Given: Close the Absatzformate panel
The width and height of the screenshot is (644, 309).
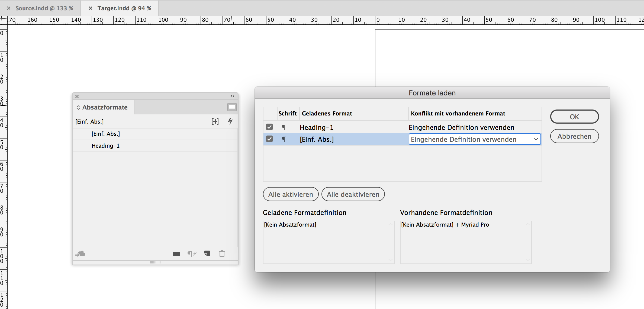Looking at the screenshot, I should click(x=77, y=96).
